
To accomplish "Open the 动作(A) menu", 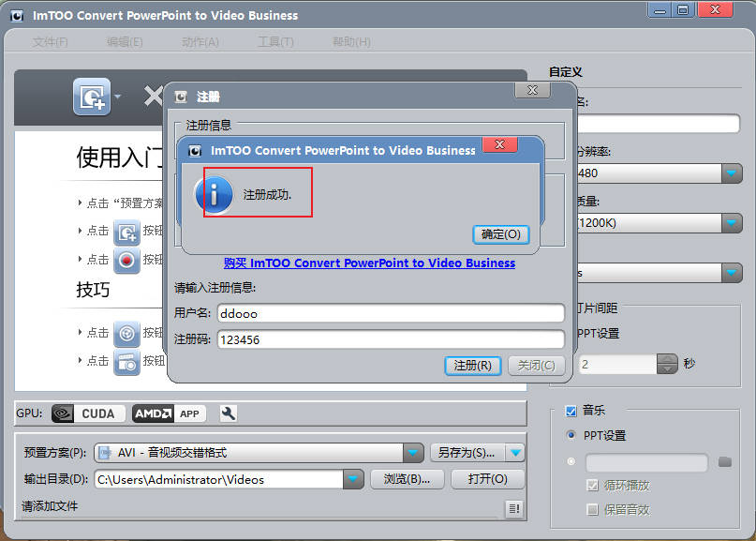I will click(200, 42).
